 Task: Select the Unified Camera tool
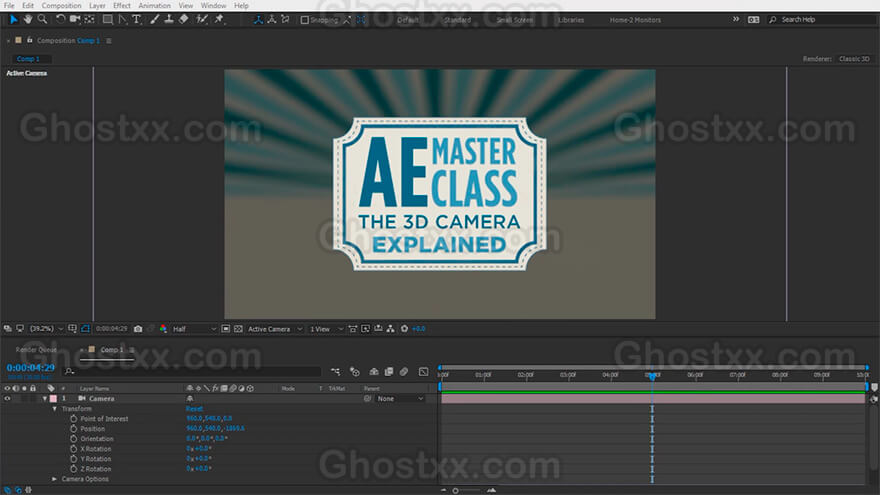75,20
